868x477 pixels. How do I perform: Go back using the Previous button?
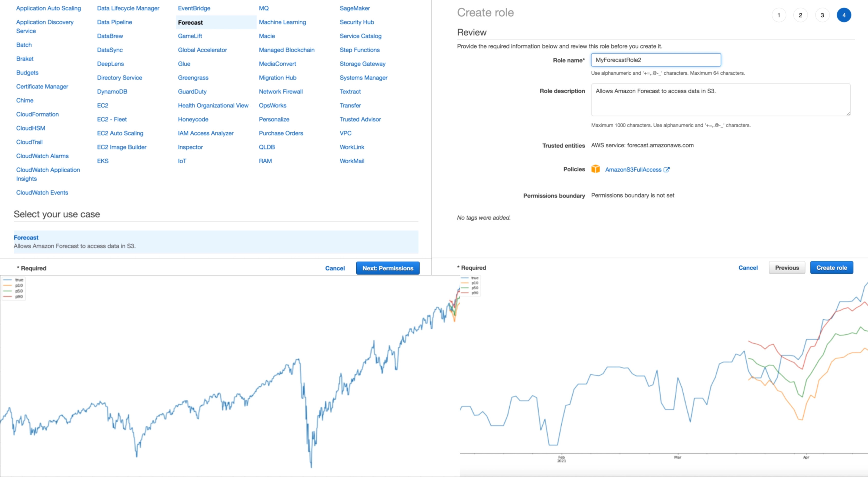pyautogui.click(x=787, y=267)
